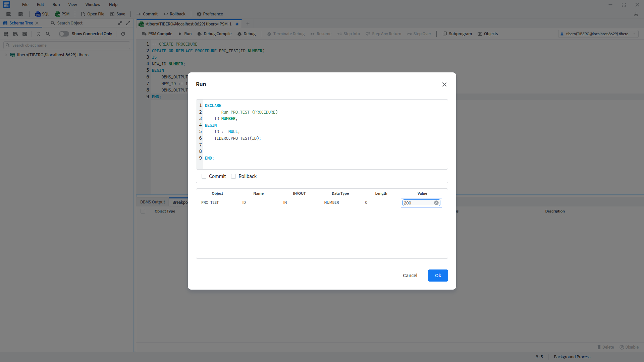
Task: Click the Objects toolbar icon
Action: tap(480, 34)
